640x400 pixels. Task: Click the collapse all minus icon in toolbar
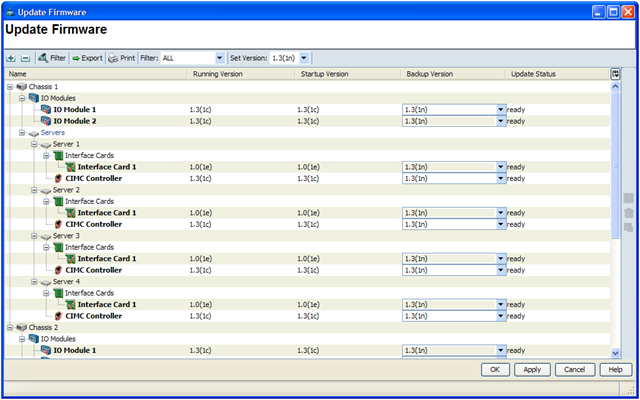pyautogui.click(x=25, y=58)
